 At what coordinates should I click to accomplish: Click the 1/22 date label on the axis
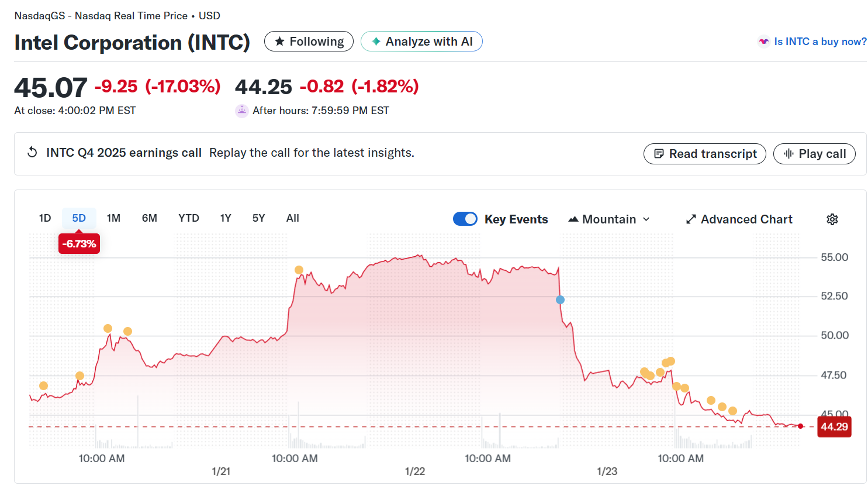pos(415,471)
